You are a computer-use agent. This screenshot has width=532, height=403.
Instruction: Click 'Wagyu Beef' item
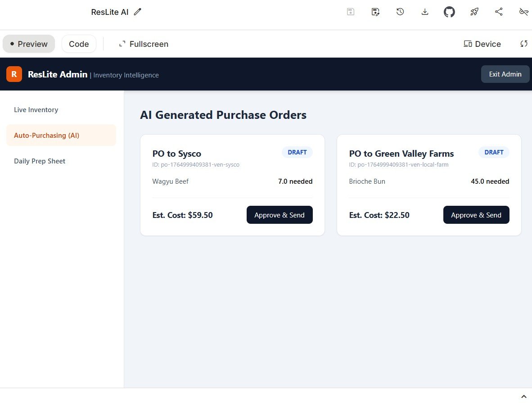170,181
